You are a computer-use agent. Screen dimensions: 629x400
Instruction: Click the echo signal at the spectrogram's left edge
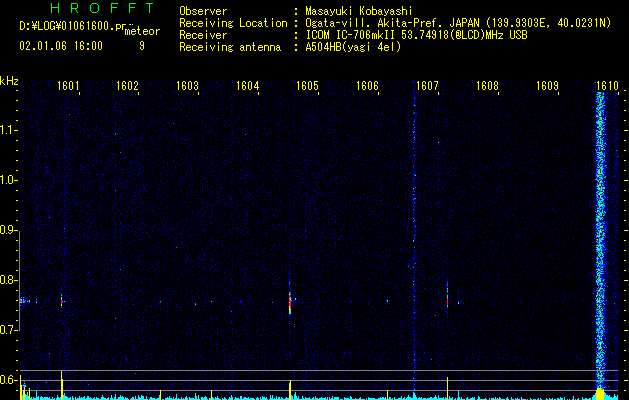pos(24,301)
